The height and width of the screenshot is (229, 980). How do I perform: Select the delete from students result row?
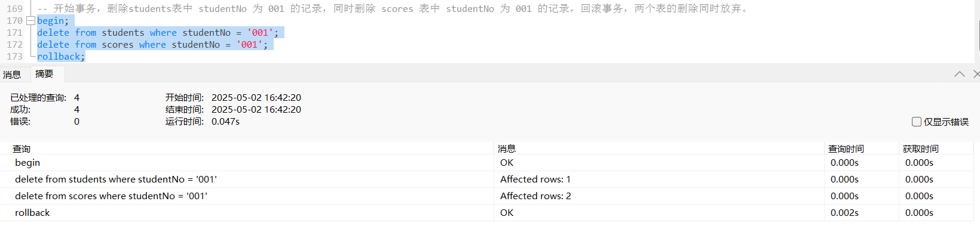click(x=490, y=180)
